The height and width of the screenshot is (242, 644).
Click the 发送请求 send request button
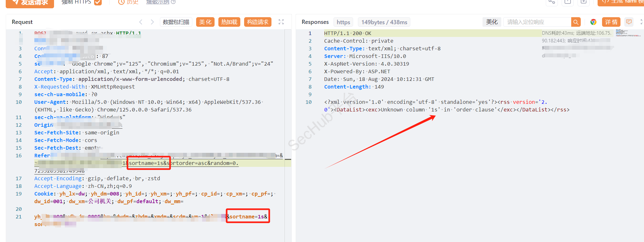point(30,3)
